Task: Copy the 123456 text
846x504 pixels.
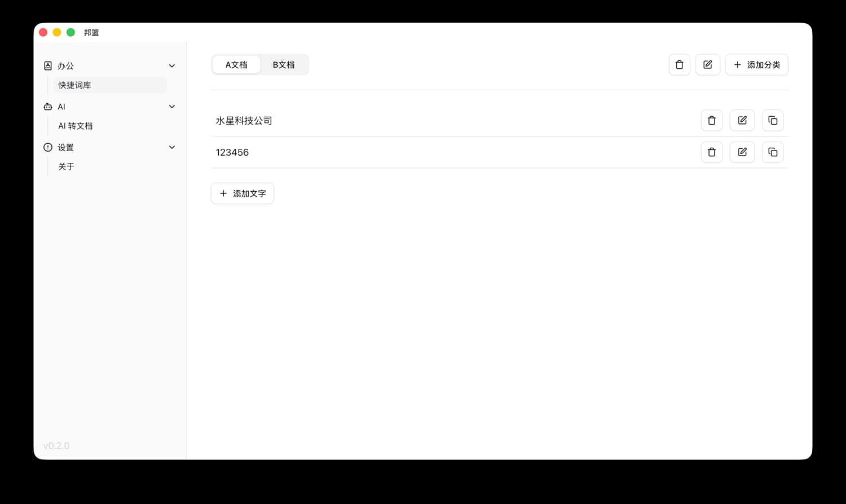Action: click(x=772, y=152)
